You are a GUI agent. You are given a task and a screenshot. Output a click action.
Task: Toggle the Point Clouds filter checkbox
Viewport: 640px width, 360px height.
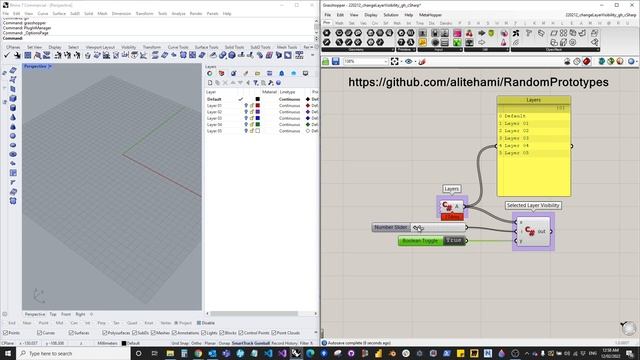(274, 333)
